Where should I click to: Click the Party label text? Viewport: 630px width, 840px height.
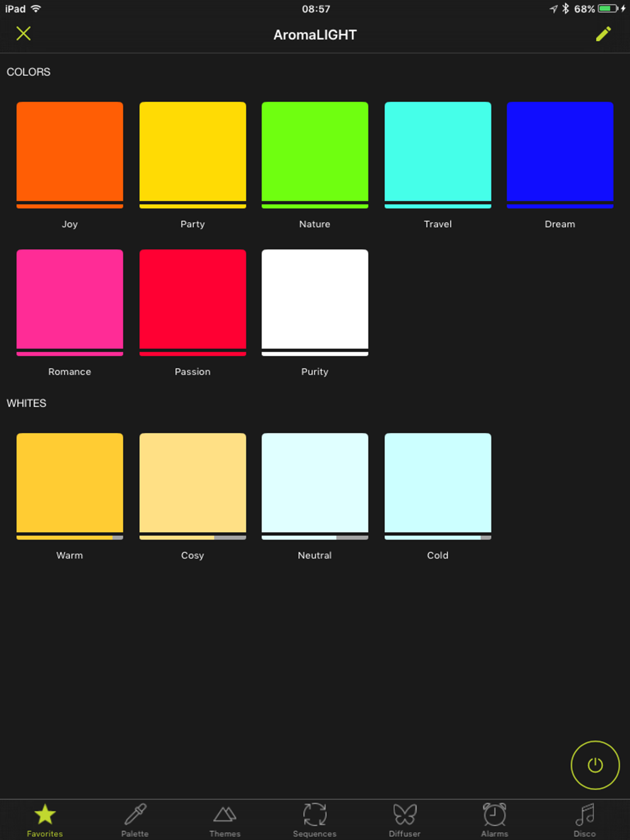(x=193, y=224)
